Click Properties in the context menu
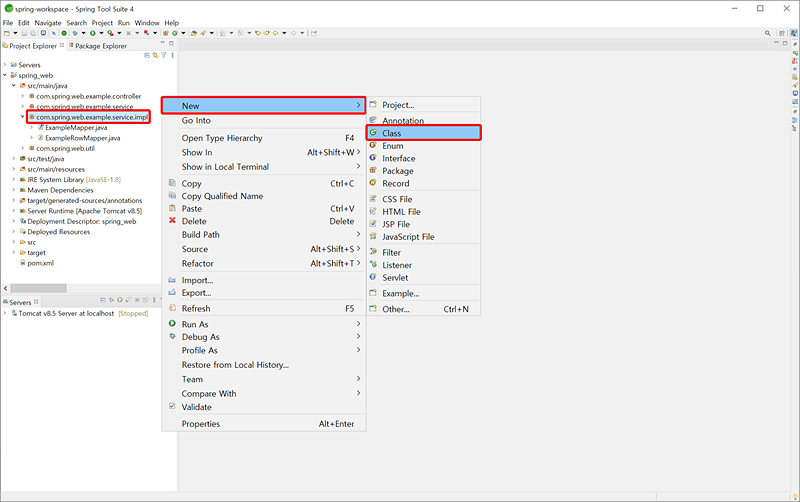The width and height of the screenshot is (800, 502). (x=263, y=423)
